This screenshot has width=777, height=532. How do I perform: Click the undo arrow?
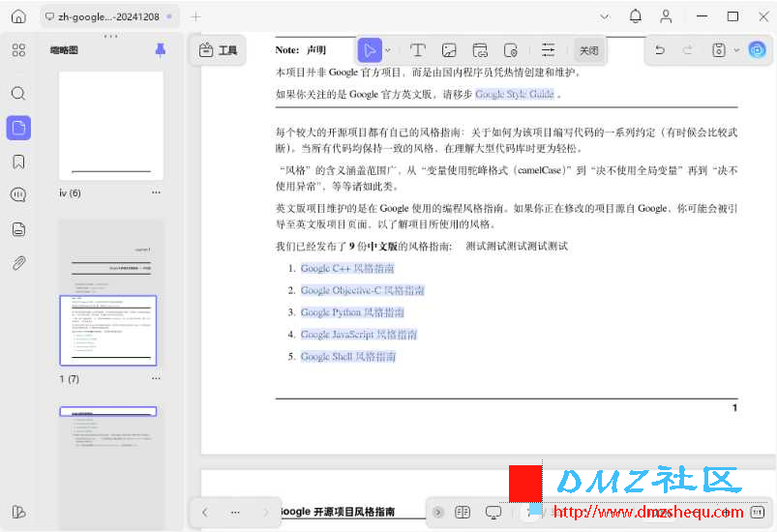[x=660, y=50]
